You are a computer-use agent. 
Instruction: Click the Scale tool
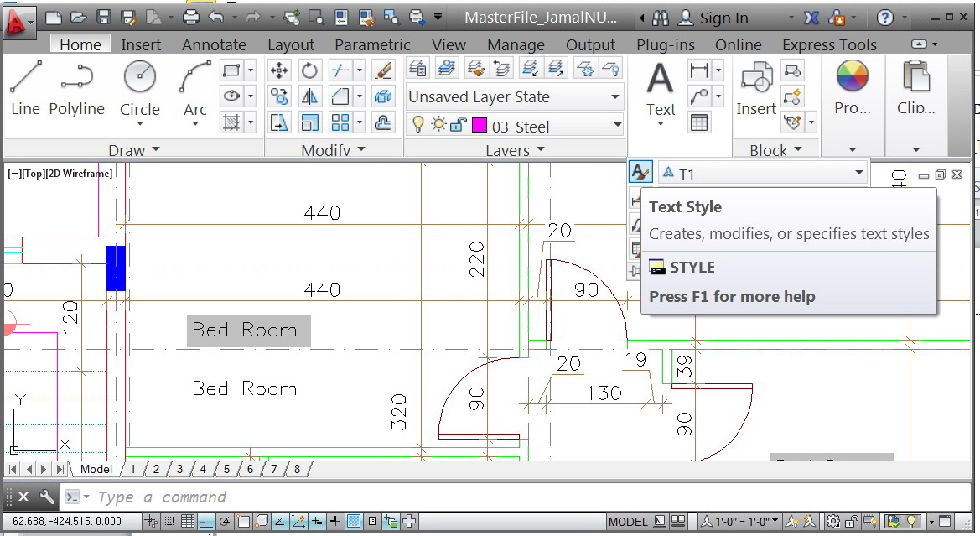point(309,122)
